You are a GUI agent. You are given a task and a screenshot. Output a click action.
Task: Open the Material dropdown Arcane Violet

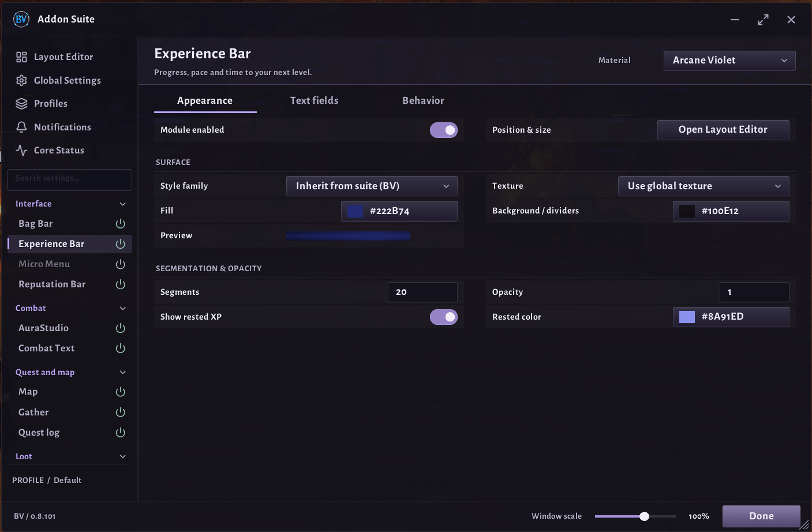(x=729, y=61)
